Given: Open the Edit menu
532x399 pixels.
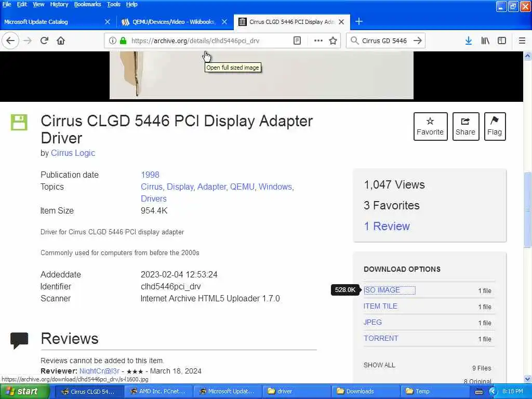Looking at the screenshot, I should point(22,4).
